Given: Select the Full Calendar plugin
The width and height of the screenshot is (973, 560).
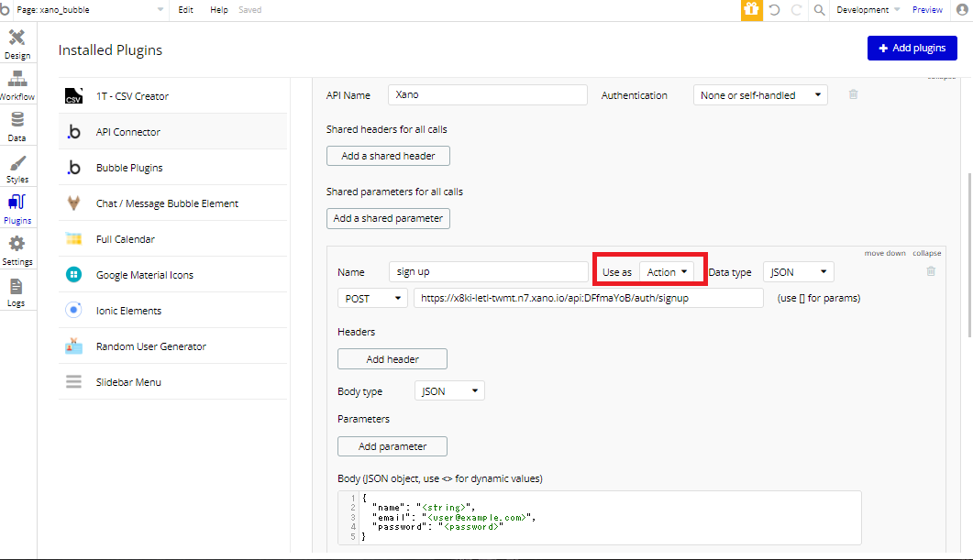Looking at the screenshot, I should [x=173, y=239].
